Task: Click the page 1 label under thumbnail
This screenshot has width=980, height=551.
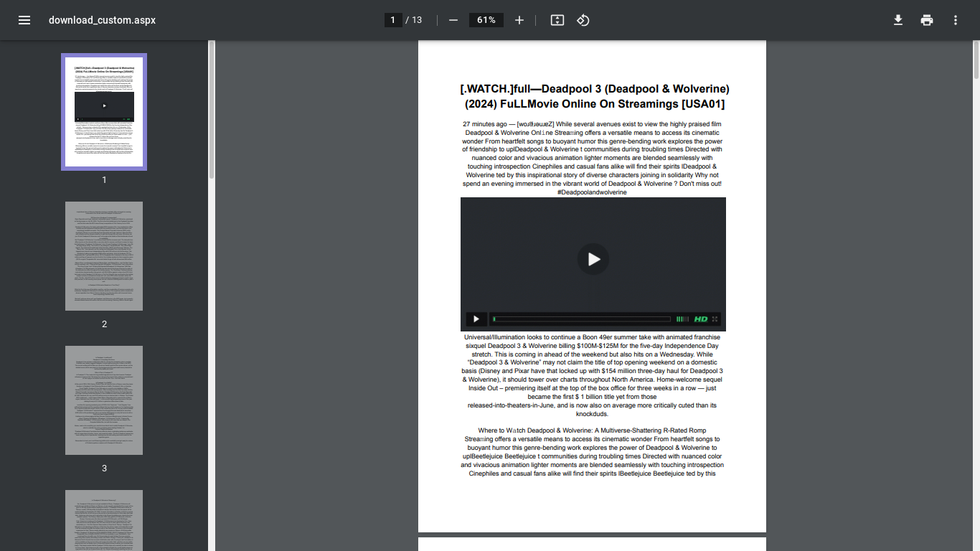Action: tap(104, 180)
